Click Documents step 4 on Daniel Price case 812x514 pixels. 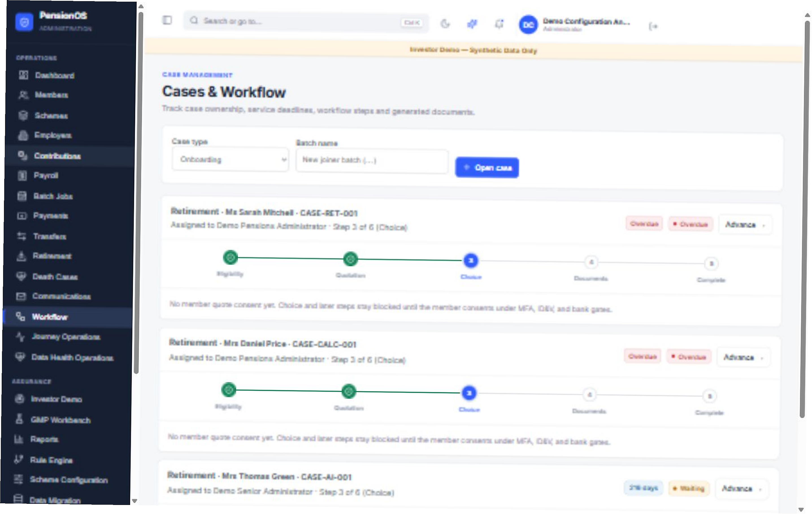click(x=589, y=395)
